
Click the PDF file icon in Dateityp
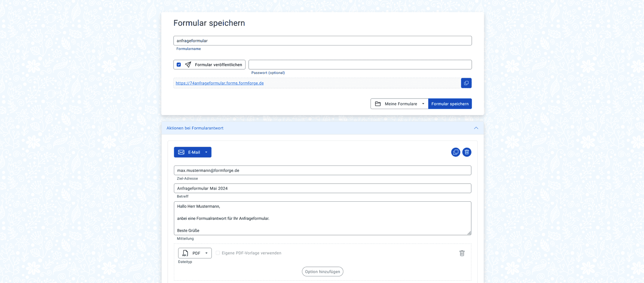click(185, 253)
